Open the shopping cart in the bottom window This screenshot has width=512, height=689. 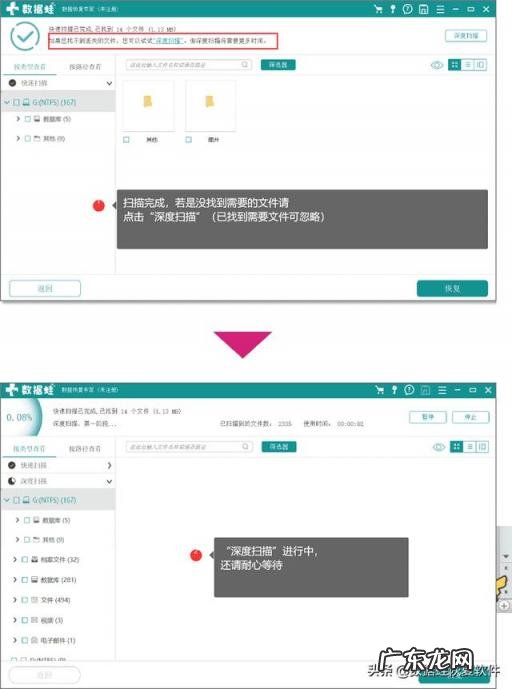click(x=380, y=390)
